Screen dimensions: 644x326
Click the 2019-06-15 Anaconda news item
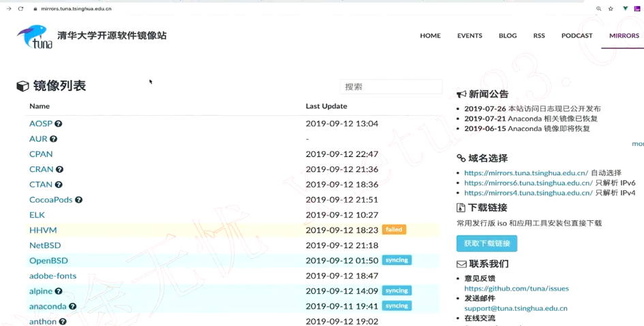[x=527, y=129]
